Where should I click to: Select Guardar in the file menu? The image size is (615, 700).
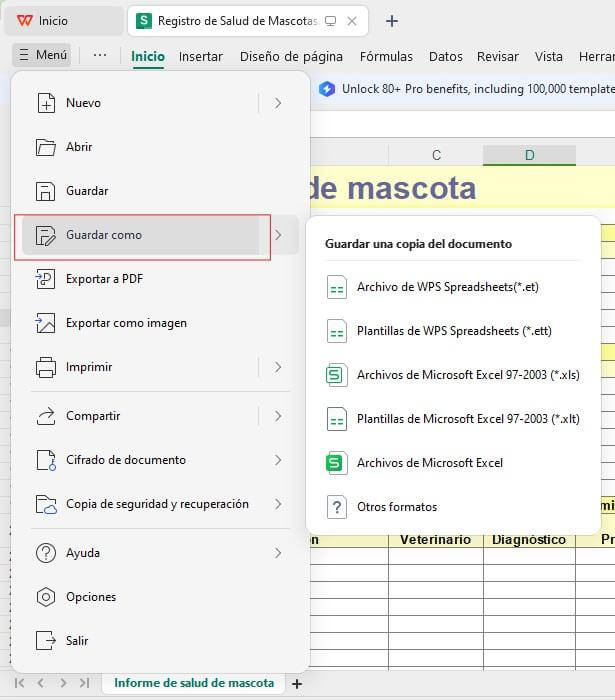(x=87, y=191)
